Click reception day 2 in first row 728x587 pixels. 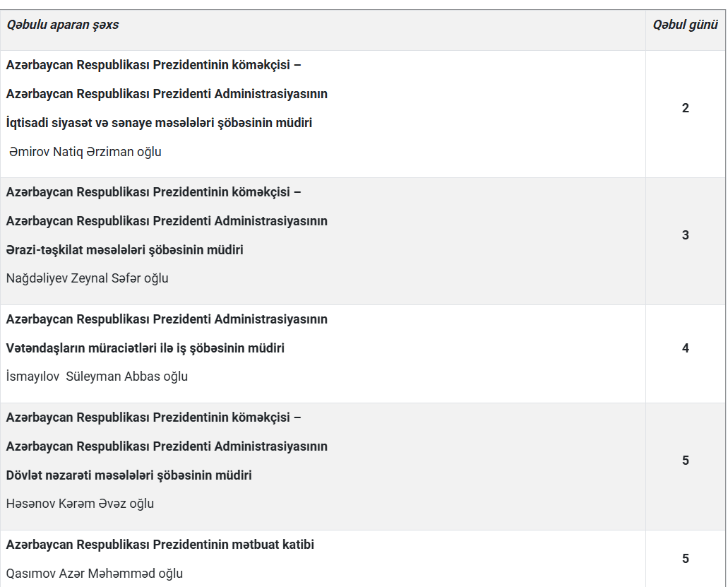686,108
